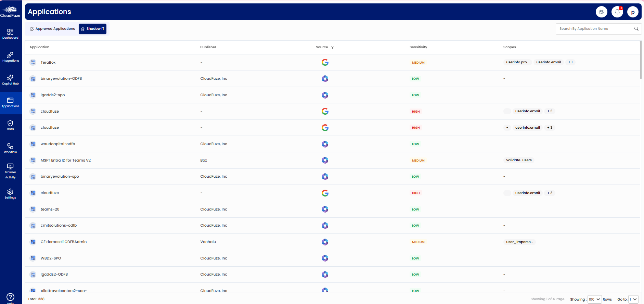
Task: Expand the rows-per-page dropdown showing 100
Action: click(x=594, y=299)
